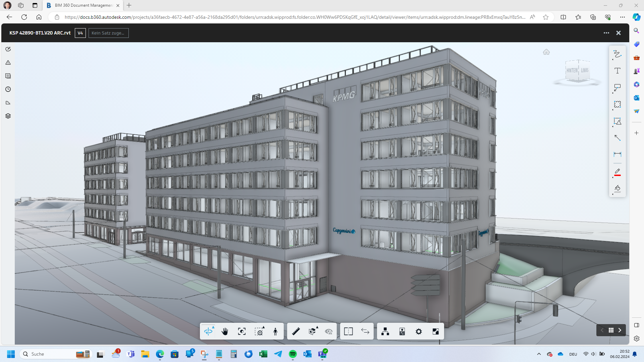644x362 pixels.
Task: Click the Measure ruler tool
Action: click(296, 331)
